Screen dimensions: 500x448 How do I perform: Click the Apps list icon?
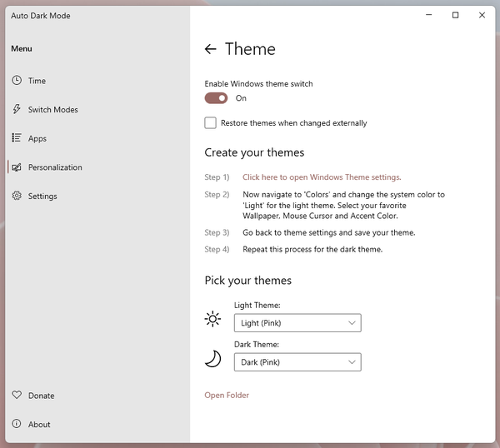[x=17, y=138]
